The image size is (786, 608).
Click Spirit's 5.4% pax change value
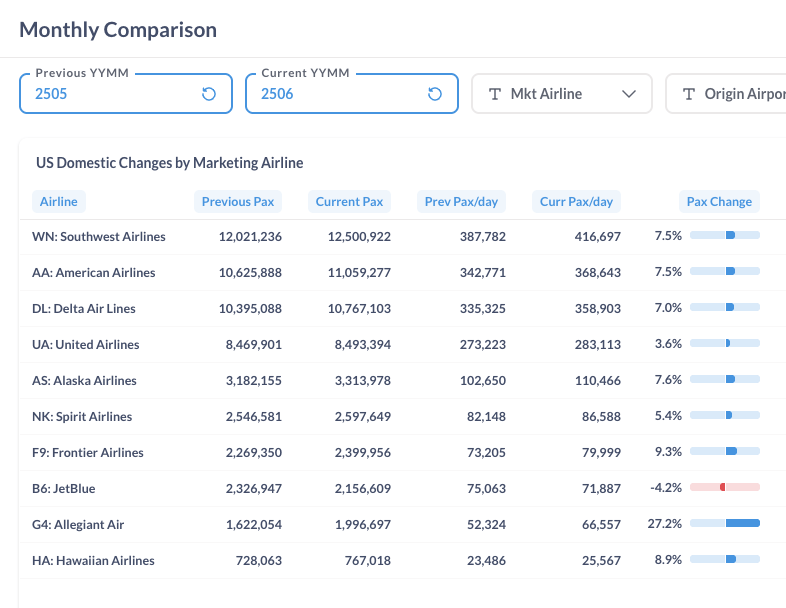668,416
